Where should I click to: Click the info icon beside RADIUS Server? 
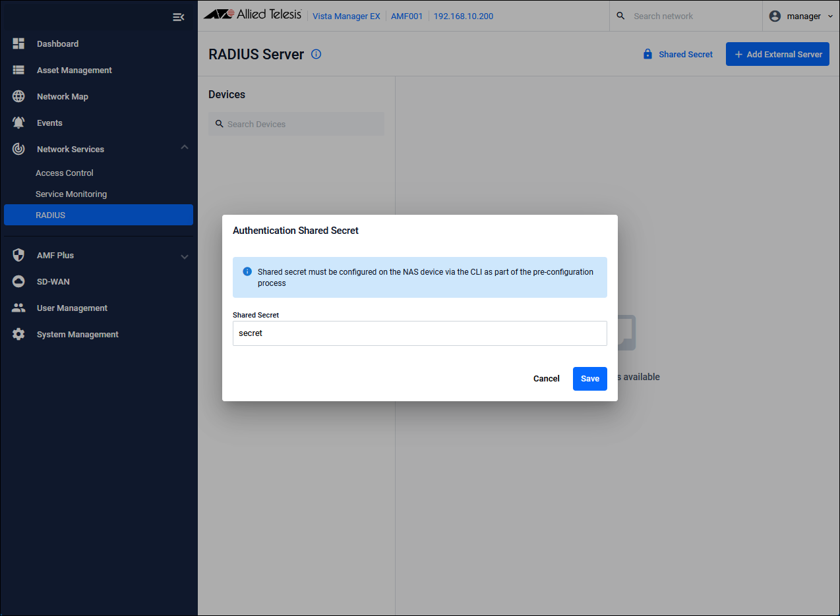click(x=316, y=54)
